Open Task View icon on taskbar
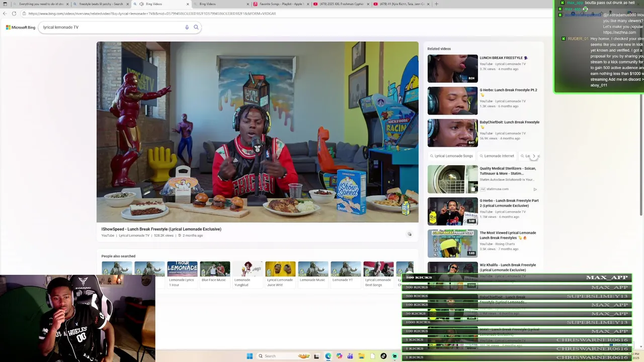Viewport: 644px width, 362px height. pos(316,356)
